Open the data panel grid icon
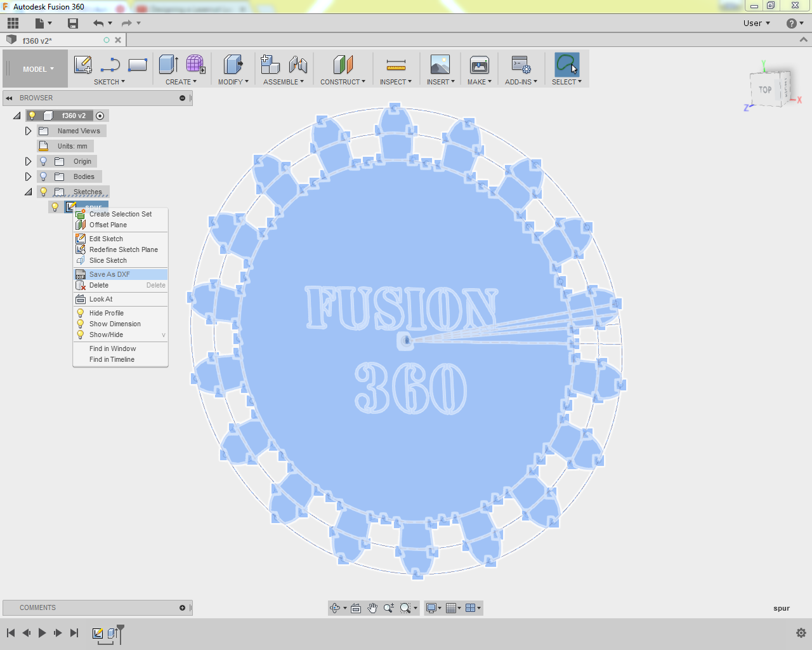Screen dimensions: 812x650 point(13,23)
